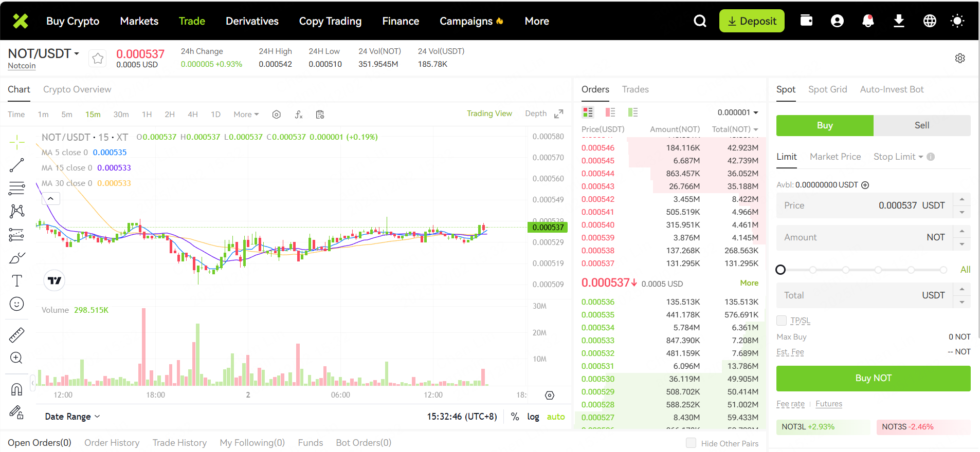
Task: Select the trend line drawing tool
Action: (x=16, y=165)
